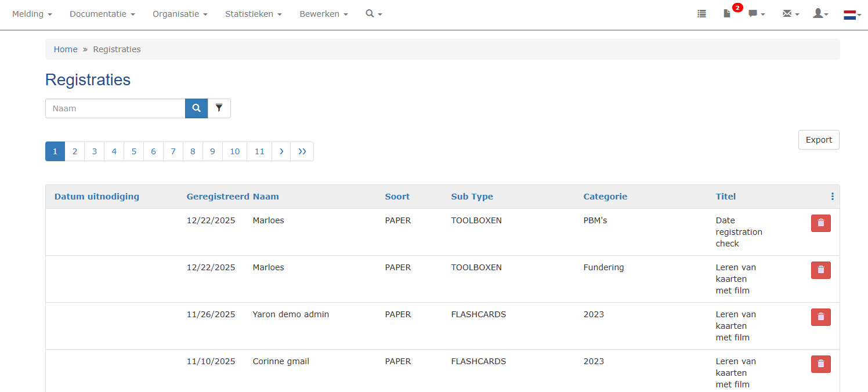This screenshot has height=392, width=868.
Task: Expand the mail envelope dropdown
Action: [790, 14]
